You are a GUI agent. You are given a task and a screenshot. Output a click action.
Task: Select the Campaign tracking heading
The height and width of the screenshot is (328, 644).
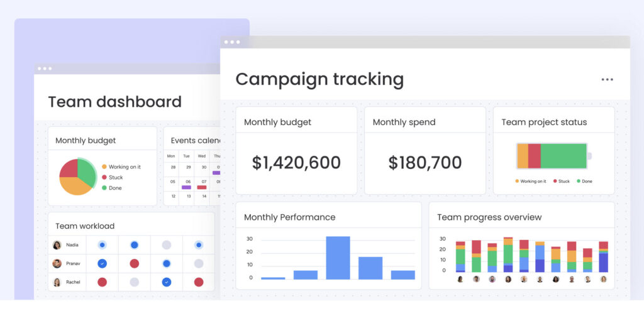coord(319,79)
